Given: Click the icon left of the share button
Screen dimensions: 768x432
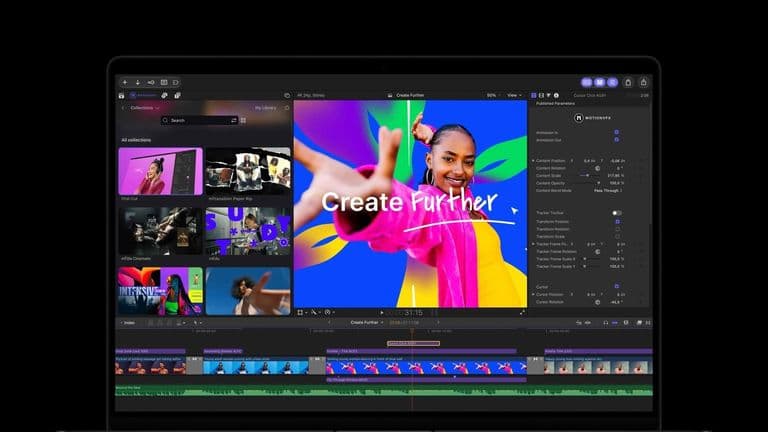Looking at the screenshot, I should [628, 82].
